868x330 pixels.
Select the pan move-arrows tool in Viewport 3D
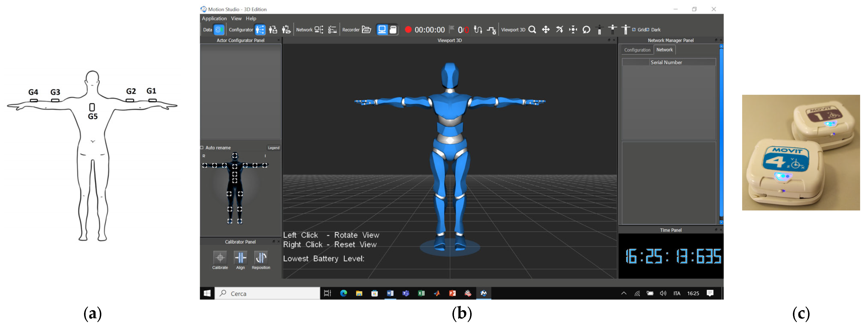545,30
